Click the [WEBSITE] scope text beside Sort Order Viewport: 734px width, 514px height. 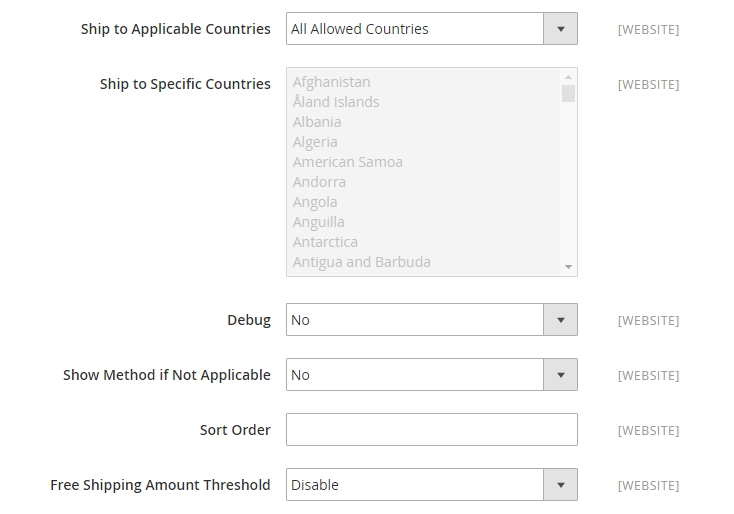(648, 431)
